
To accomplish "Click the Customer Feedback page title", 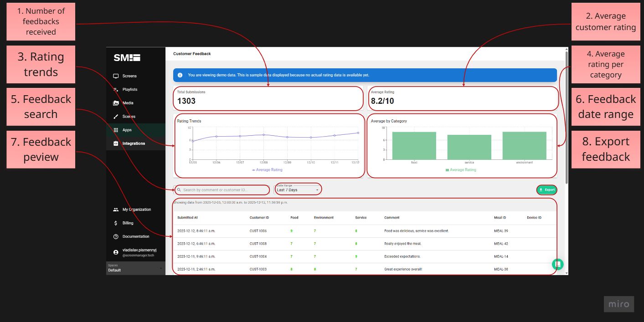I will click(x=192, y=54).
